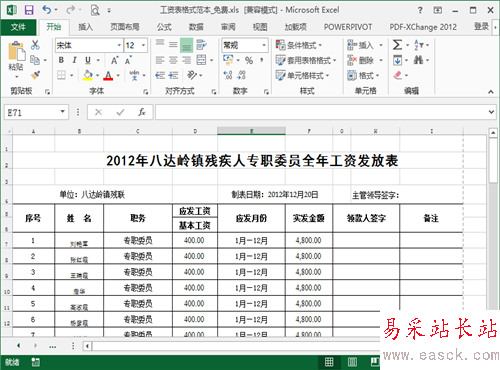The image size is (500, 370).
Task: Open the PDF-XChange 2012 tab
Action: pyautogui.click(x=423, y=27)
